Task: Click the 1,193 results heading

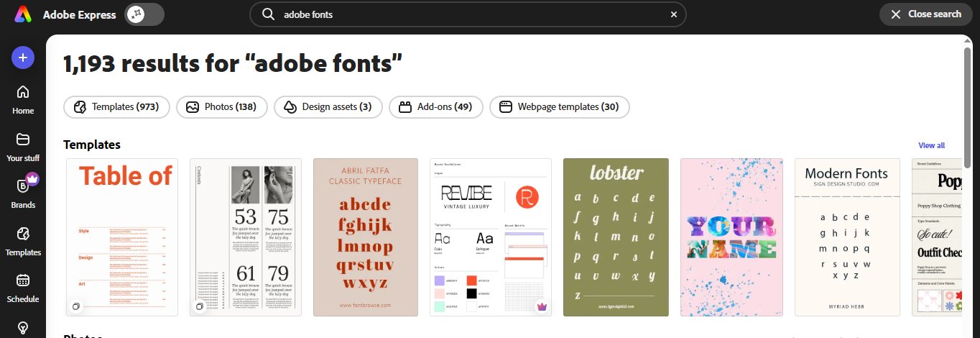Action: point(233,63)
